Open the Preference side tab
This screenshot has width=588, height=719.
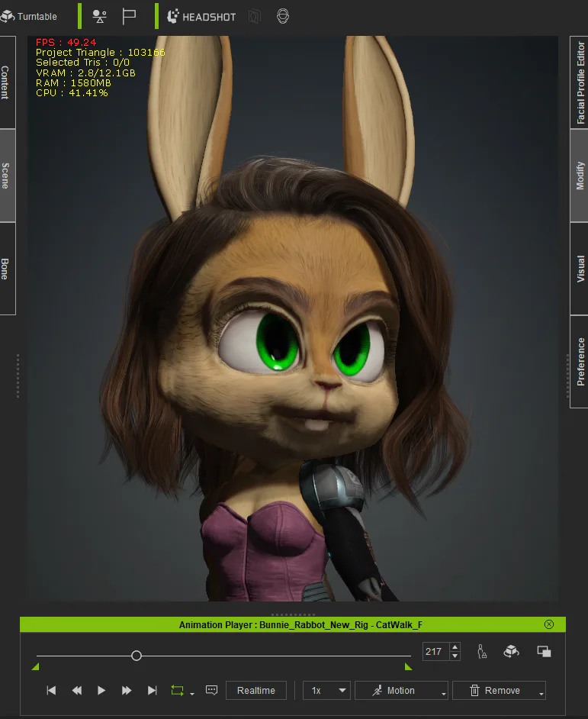pos(580,362)
